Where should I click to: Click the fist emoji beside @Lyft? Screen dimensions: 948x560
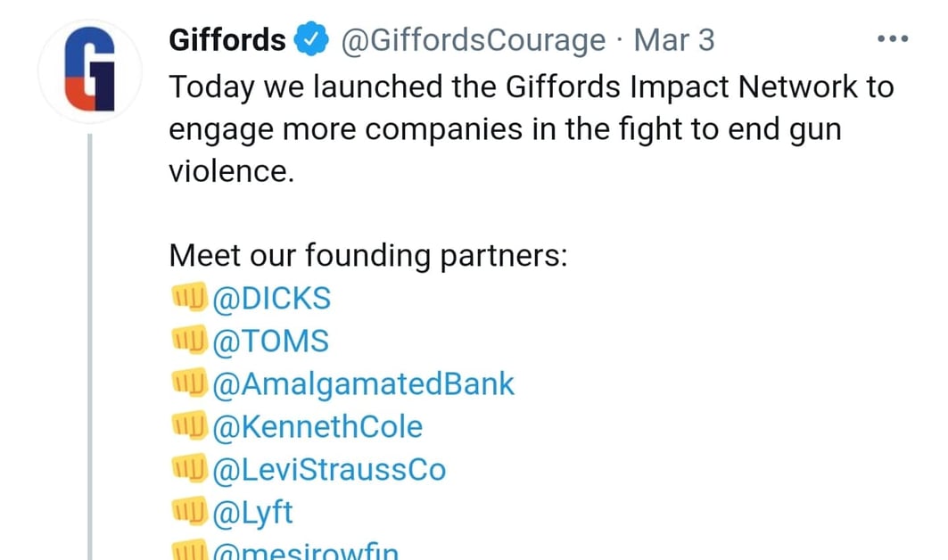tap(188, 512)
